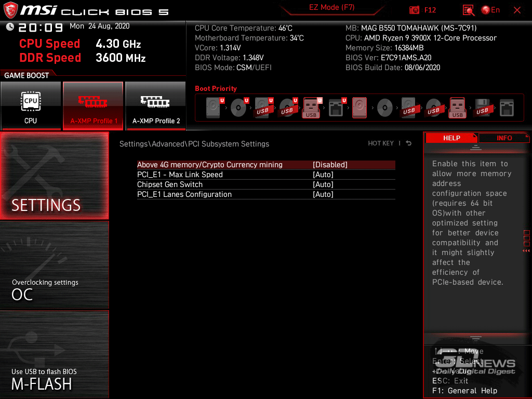This screenshot has width=532, height=399.
Task: Open the OC Overclocking settings section
Action: pos(54,265)
